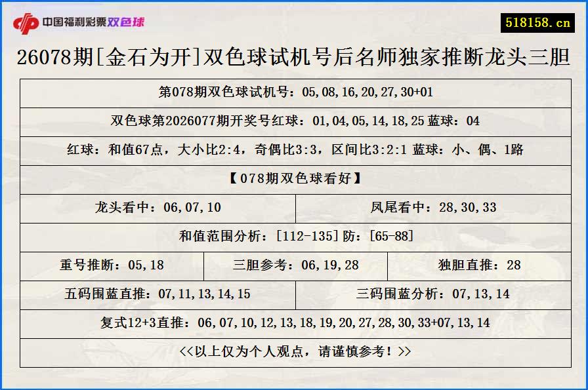Click cell 五码围蓝直推: 07,11,13,14,15

[x=158, y=295]
